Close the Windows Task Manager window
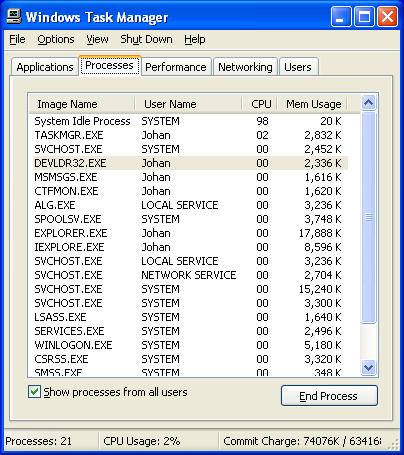Viewport: 404px width, 455px height. click(x=387, y=17)
